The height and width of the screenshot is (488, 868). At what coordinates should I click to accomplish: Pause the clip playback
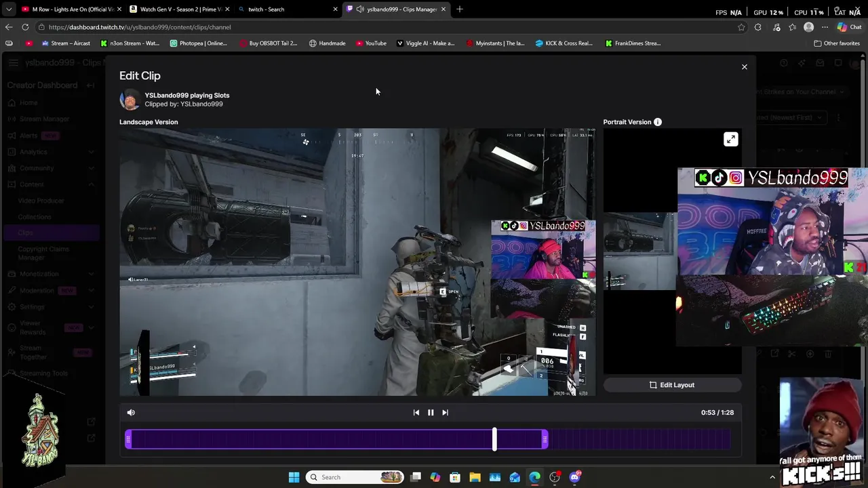coord(431,412)
